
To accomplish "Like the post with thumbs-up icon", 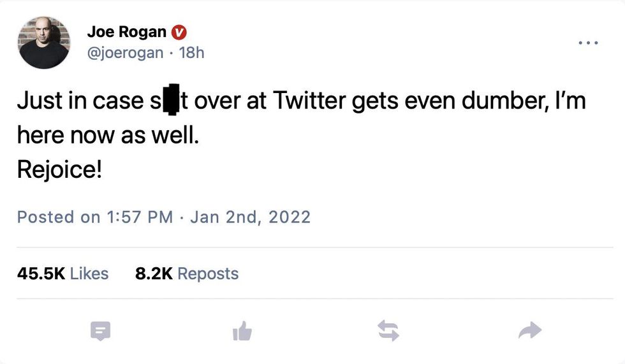I will click(x=242, y=330).
